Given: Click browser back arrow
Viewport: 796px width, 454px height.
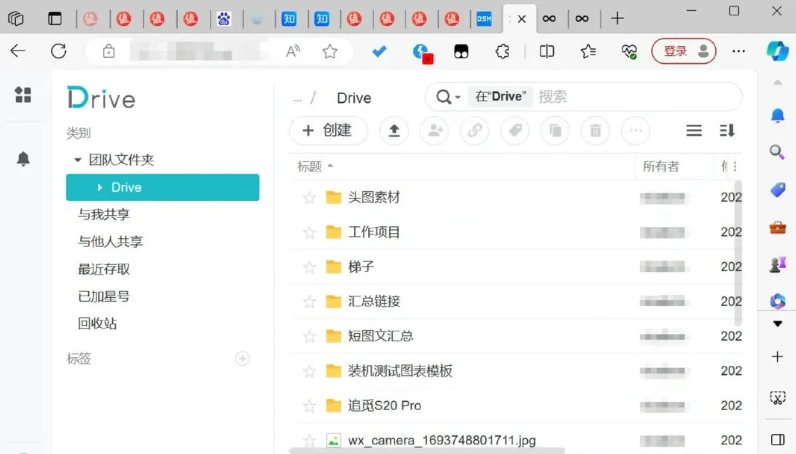Looking at the screenshot, I should (x=18, y=51).
